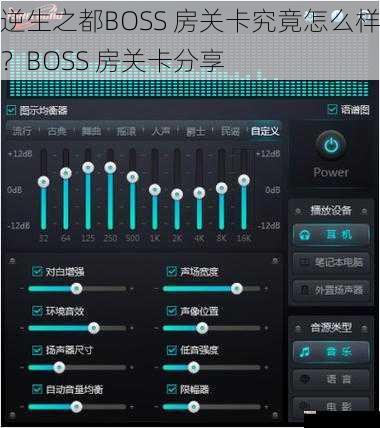Screen dimensions: 380x428
Task: Uncheck the 限幅器 checkbox
Action: coord(171,389)
